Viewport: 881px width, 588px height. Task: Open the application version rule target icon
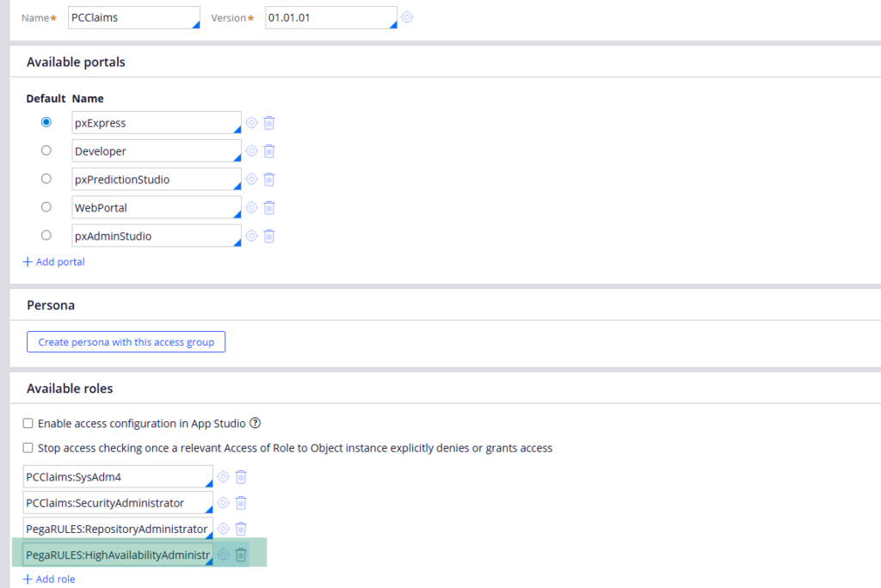pyautogui.click(x=407, y=17)
